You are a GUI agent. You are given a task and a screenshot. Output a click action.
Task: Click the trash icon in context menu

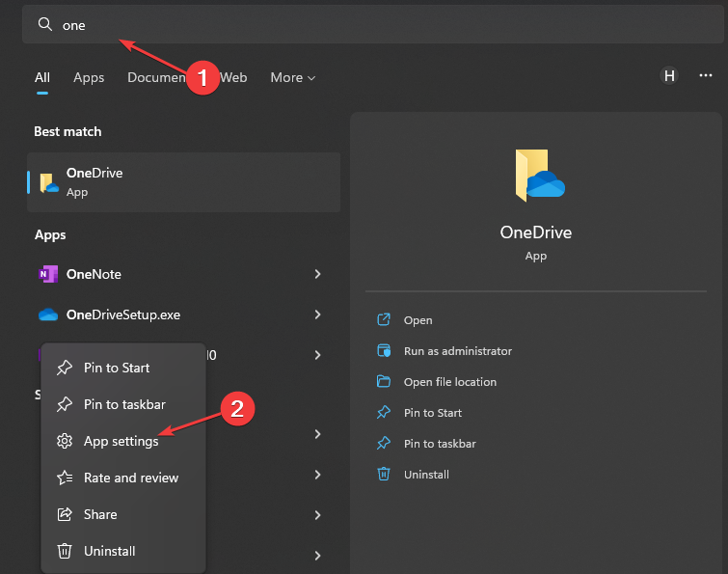click(x=65, y=551)
